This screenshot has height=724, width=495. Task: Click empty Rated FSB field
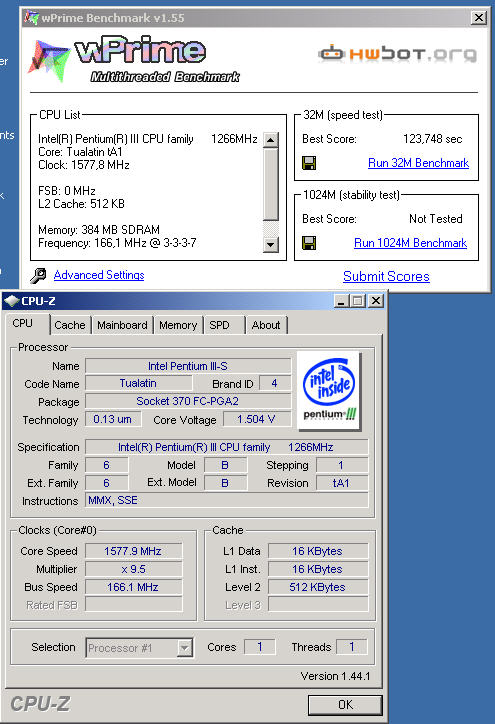click(133, 605)
